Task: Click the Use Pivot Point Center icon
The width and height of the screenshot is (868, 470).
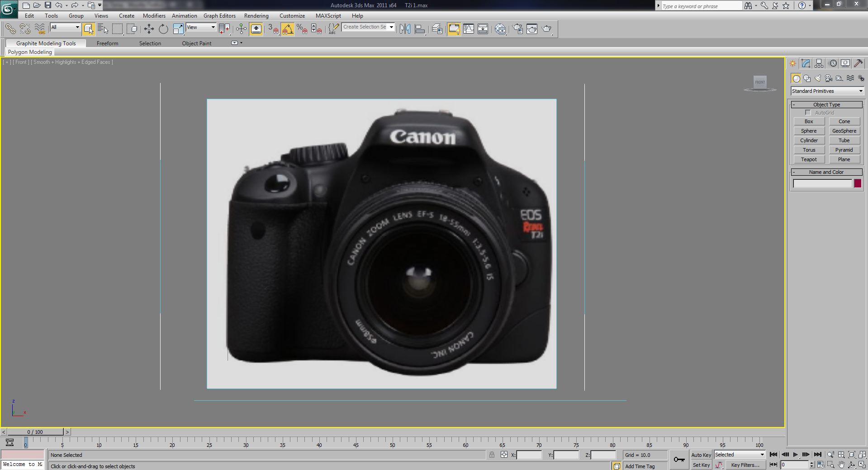Action: (x=224, y=29)
